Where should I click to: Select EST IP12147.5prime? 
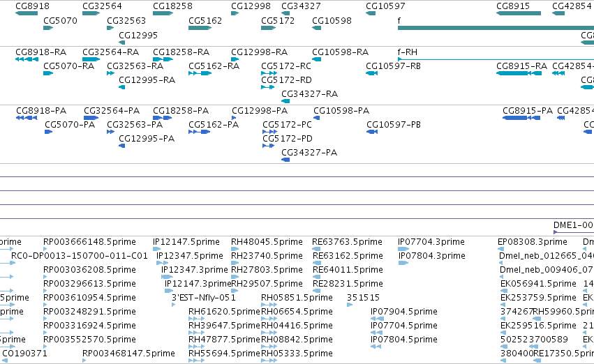186,242
